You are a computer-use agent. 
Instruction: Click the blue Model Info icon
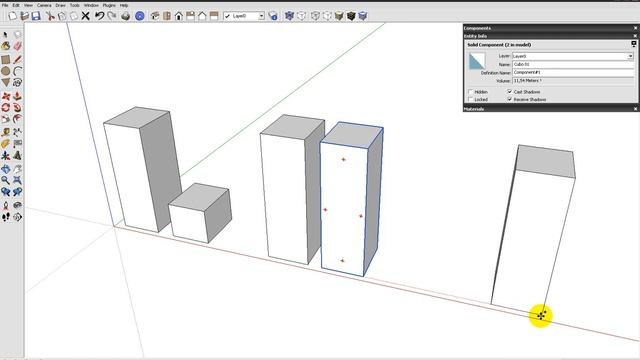[x=140, y=16]
